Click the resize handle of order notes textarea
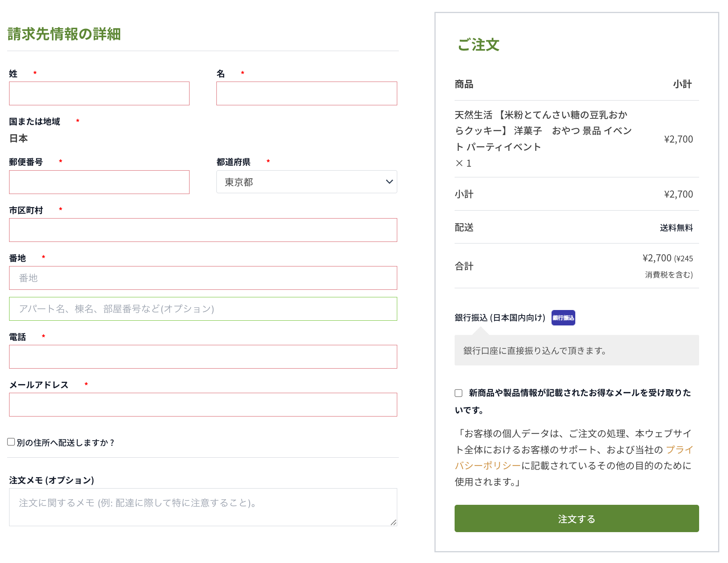This screenshot has height=563, width=728. (393, 522)
